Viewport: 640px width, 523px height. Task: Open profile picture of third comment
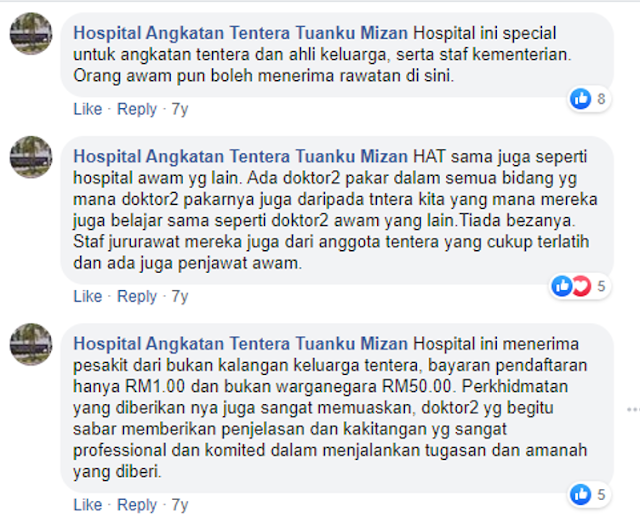click(x=31, y=344)
